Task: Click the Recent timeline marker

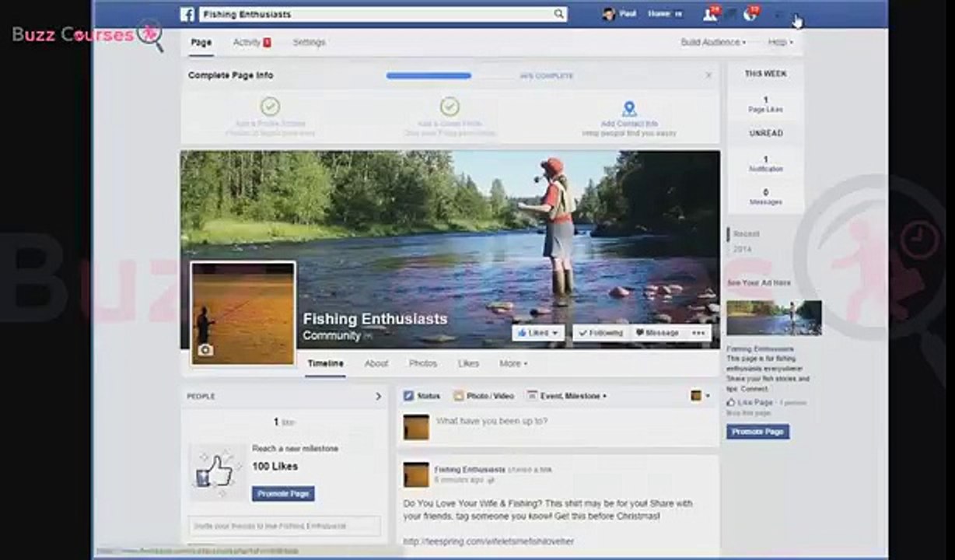Action: click(746, 233)
